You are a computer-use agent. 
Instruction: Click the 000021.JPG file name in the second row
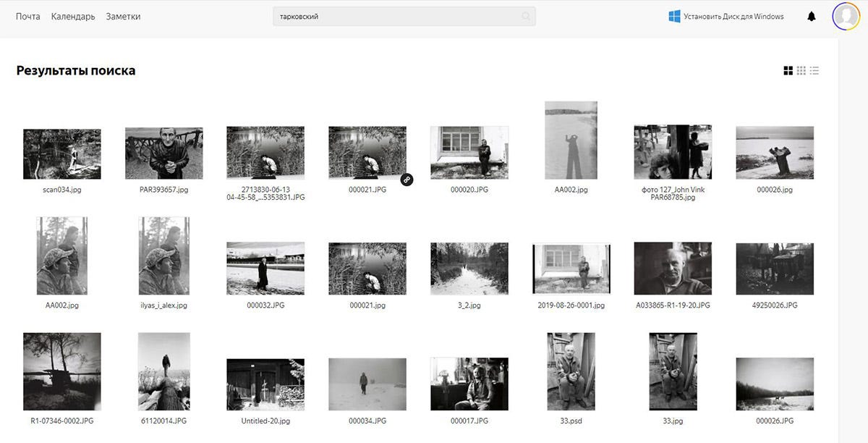(367, 305)
